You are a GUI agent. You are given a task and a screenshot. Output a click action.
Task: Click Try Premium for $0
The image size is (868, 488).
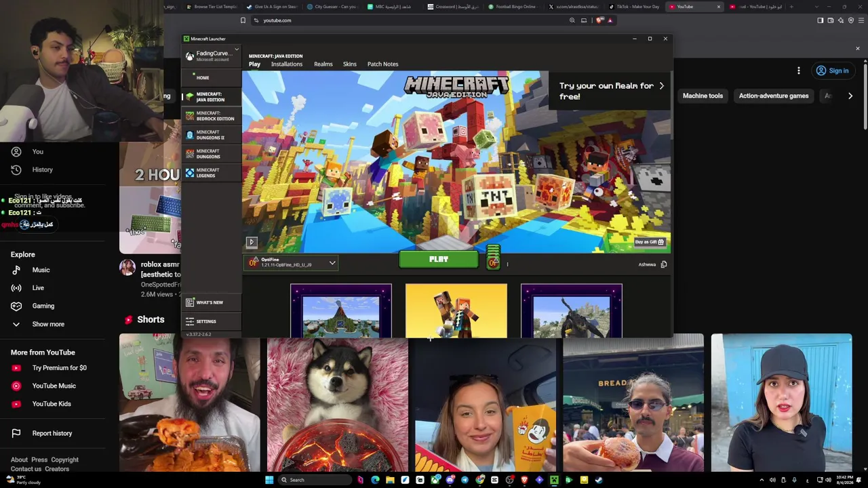click(x=60, y=368)
